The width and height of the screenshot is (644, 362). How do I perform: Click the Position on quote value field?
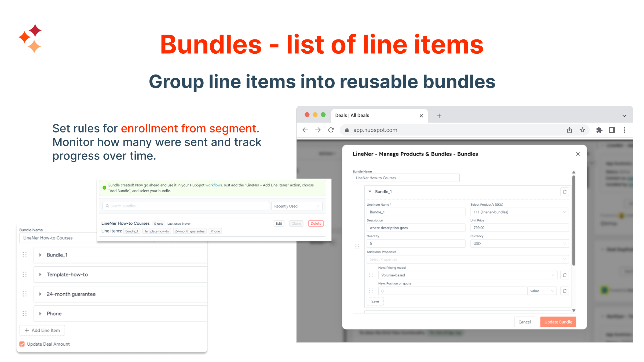(453, 291)
